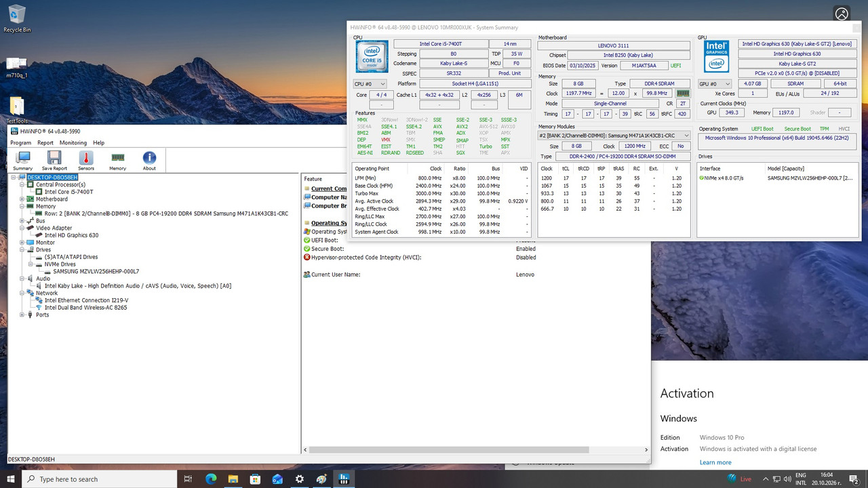Expand the Ports tree node
This screenshot has width=868, height=488.
(22, 314)
